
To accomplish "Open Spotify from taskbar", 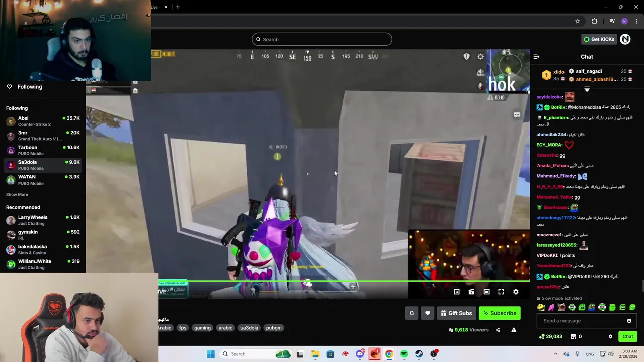I will 404,354.
